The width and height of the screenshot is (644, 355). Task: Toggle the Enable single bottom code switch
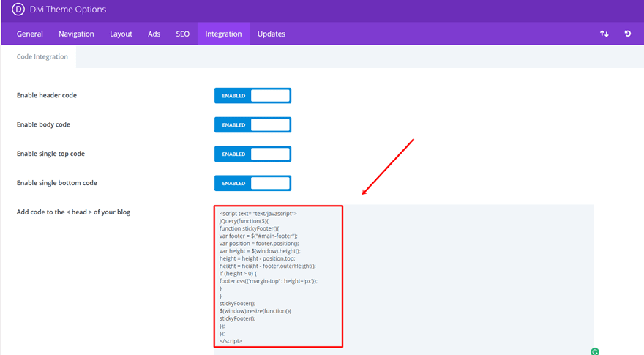tap(252, 183)
